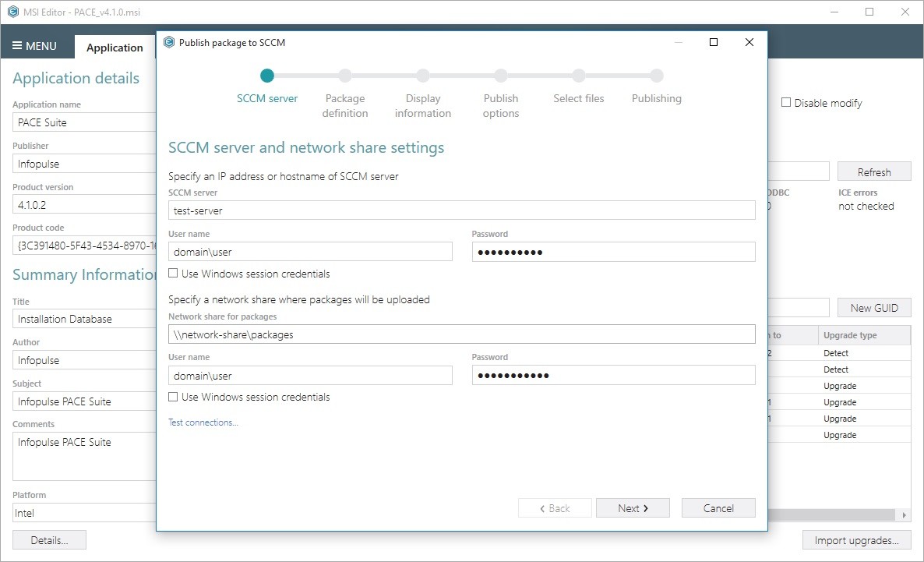924x562 pixels.
Task: Click the Select files step label
Action: click(579, 98)
